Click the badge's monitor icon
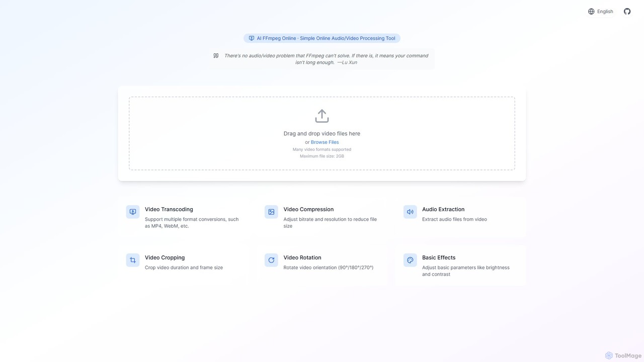644x362 pixels. click(252, 38)
